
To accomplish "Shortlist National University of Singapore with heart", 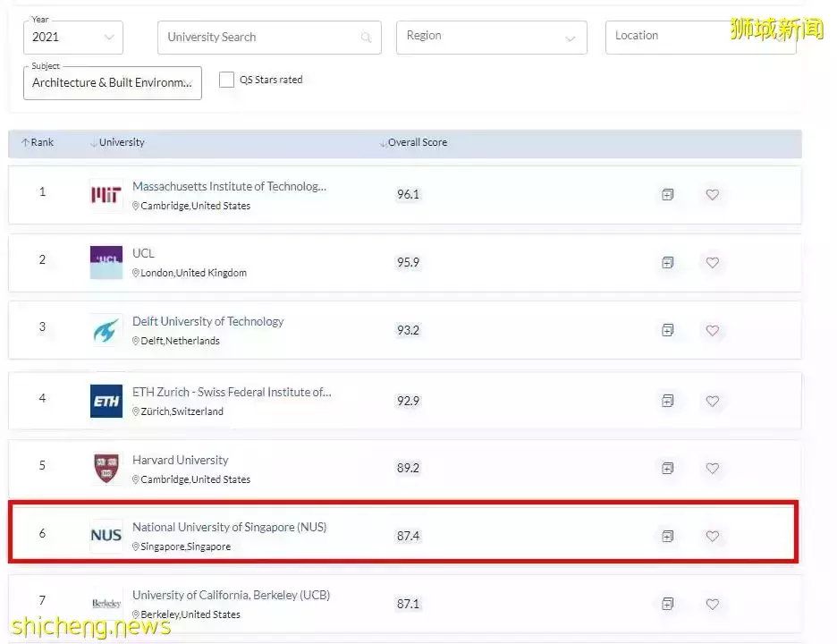I will click(713, 536).
